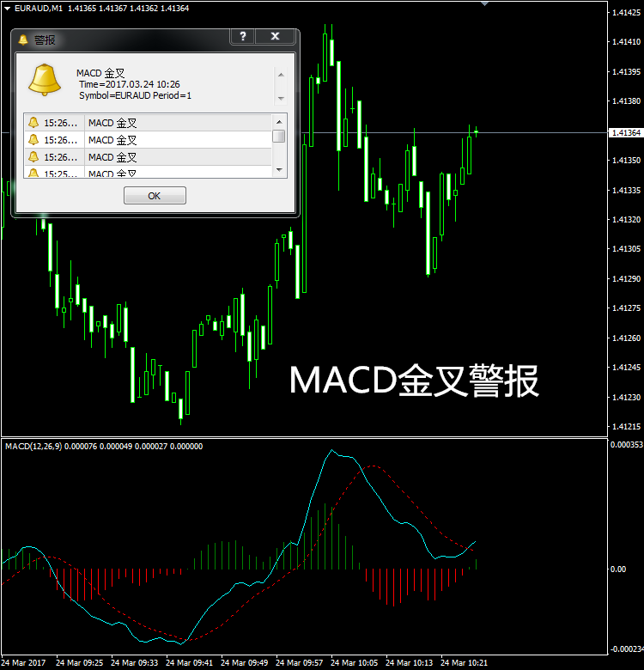Image resolution: width=644 pixels, height=670 pixels.
Task: Click alert list scrollbar down arrow
Action: point(279,170)
